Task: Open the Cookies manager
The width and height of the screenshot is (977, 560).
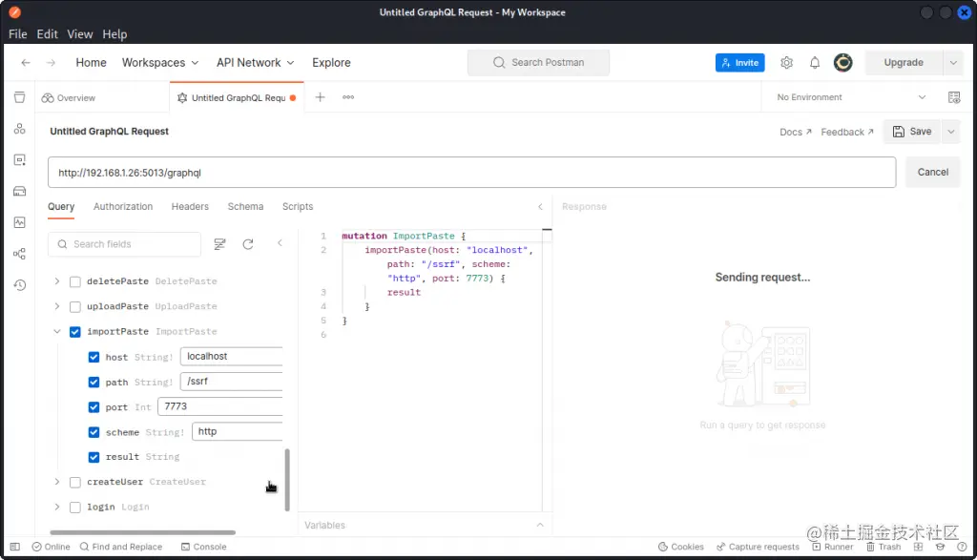Action: (681, 547)
